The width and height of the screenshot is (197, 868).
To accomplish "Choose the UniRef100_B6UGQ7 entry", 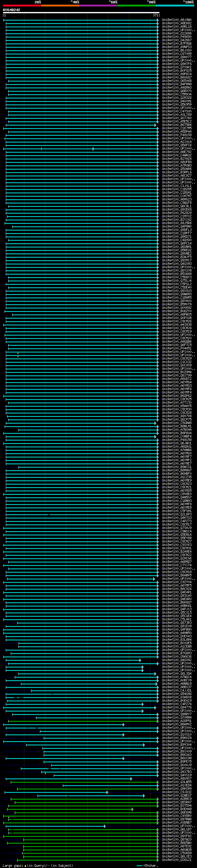I will (177, 77).
